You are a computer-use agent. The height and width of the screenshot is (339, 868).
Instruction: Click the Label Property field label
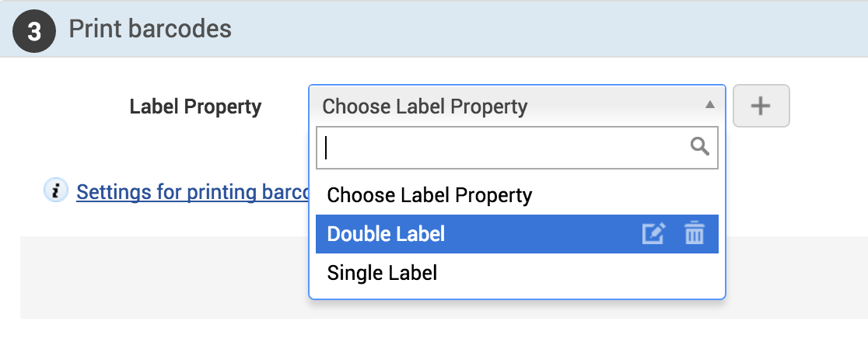195,107
